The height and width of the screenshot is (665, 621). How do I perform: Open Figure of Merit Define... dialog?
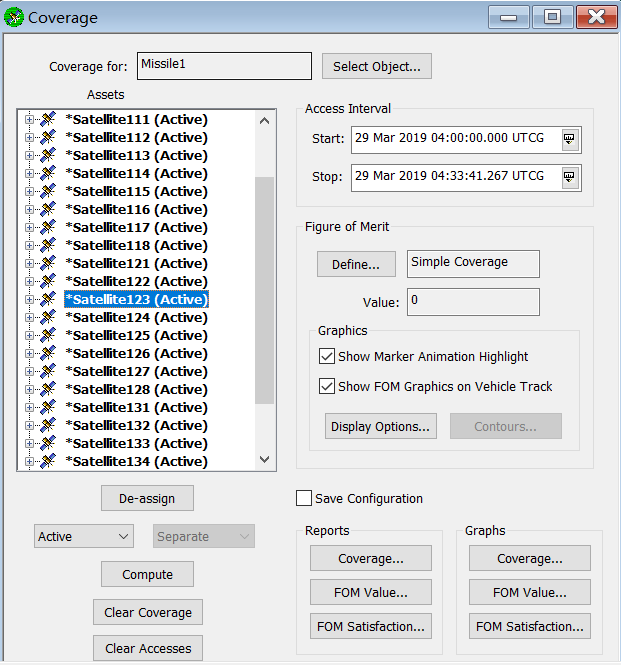tap(356, 264)
